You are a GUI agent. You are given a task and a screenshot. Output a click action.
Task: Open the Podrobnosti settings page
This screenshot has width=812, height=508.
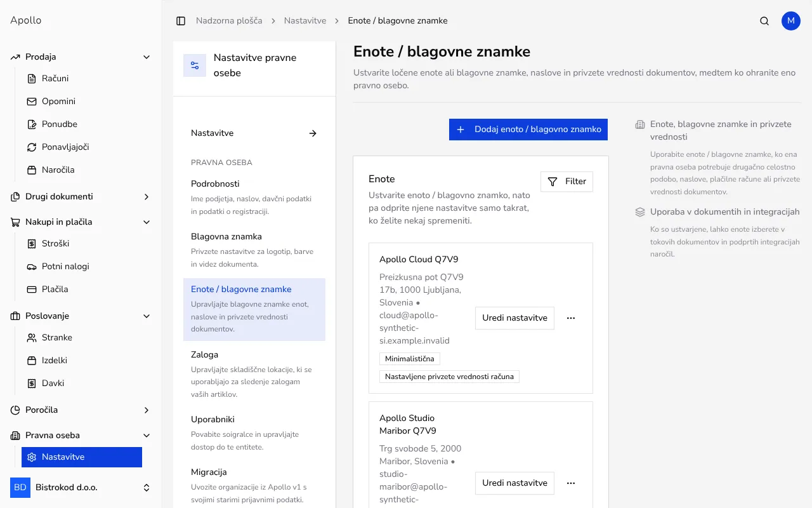click(x=254, y=197)
